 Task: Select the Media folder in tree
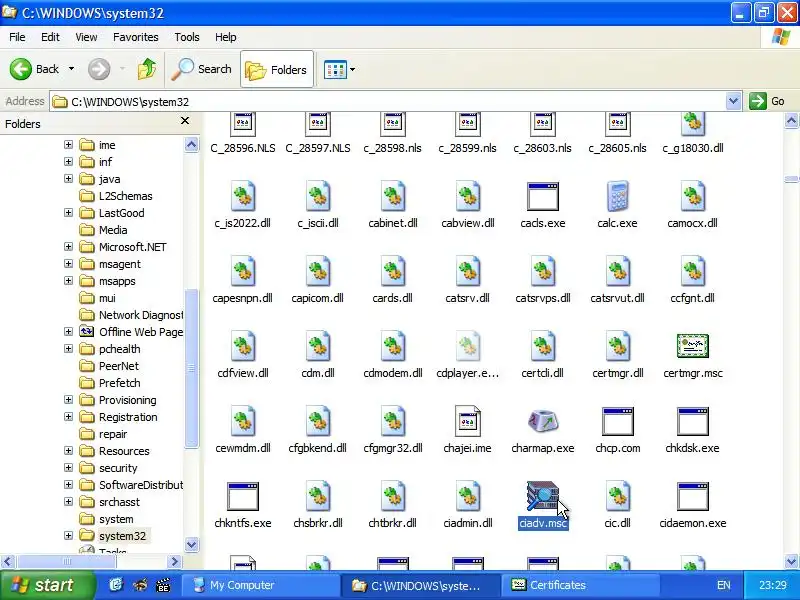coord(113,230)
